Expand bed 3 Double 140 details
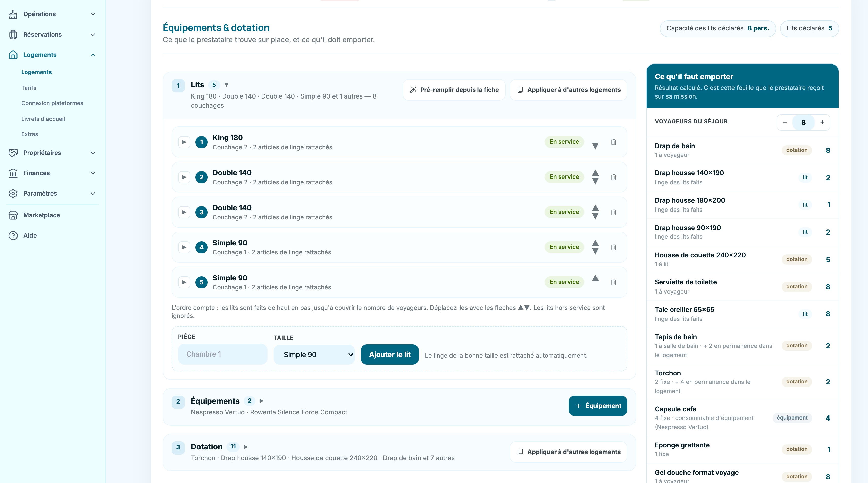 point(184,212)
